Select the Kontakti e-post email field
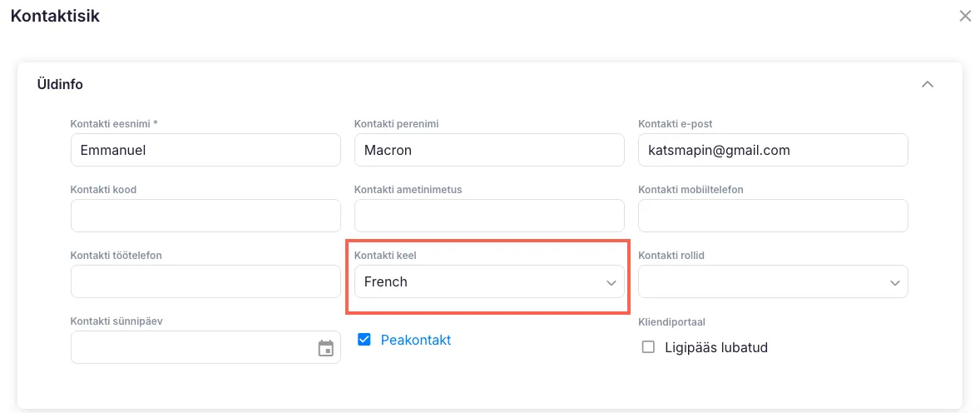 773,151
